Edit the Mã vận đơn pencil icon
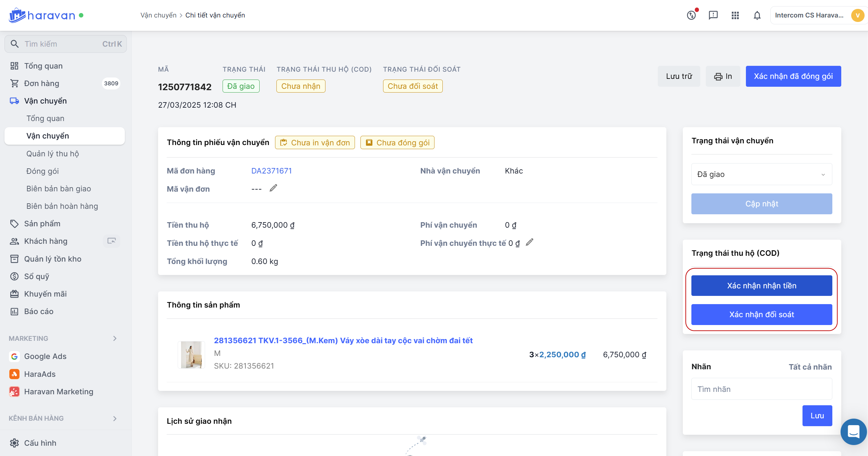This screenshot has height=456, width=868. [x=273, y=188]
